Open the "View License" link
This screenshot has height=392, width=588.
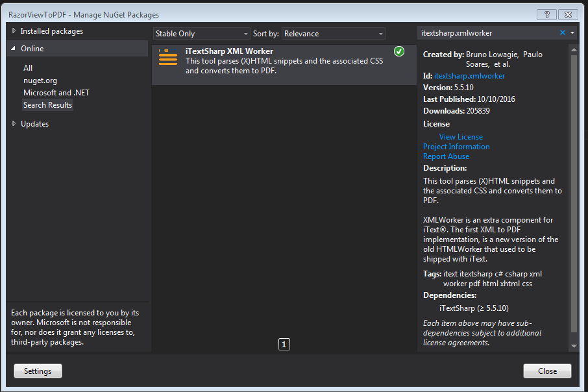point(460,136)
